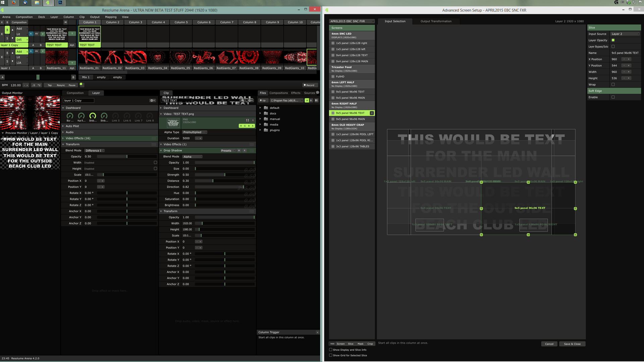Click the Save & Close button
This screenshot has height=362, width=644.
(572, 344)
